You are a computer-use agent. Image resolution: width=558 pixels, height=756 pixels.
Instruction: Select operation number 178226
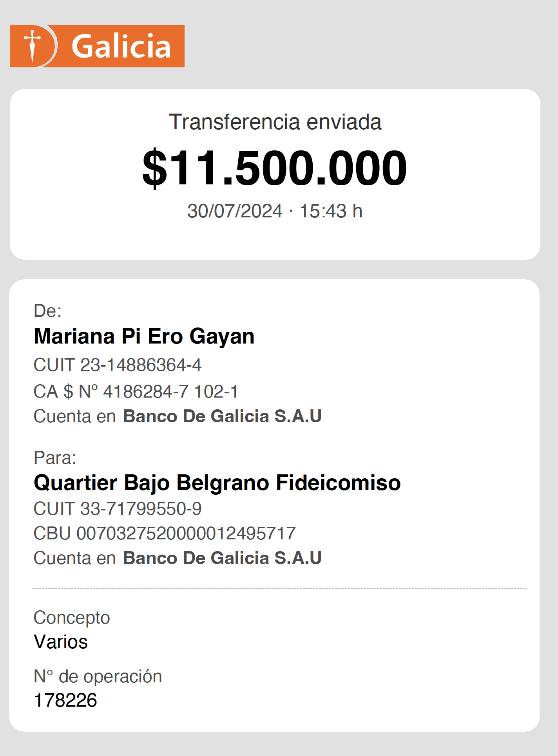point(65,700)
